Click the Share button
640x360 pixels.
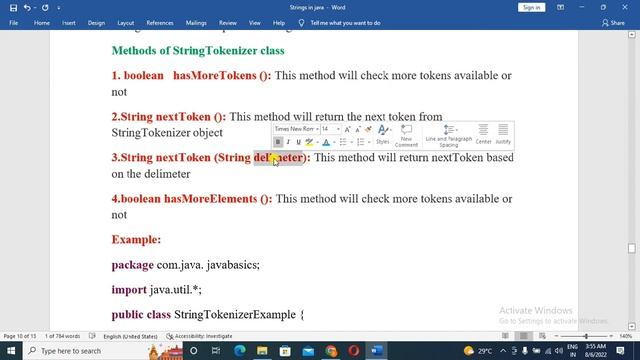(613, 23)
